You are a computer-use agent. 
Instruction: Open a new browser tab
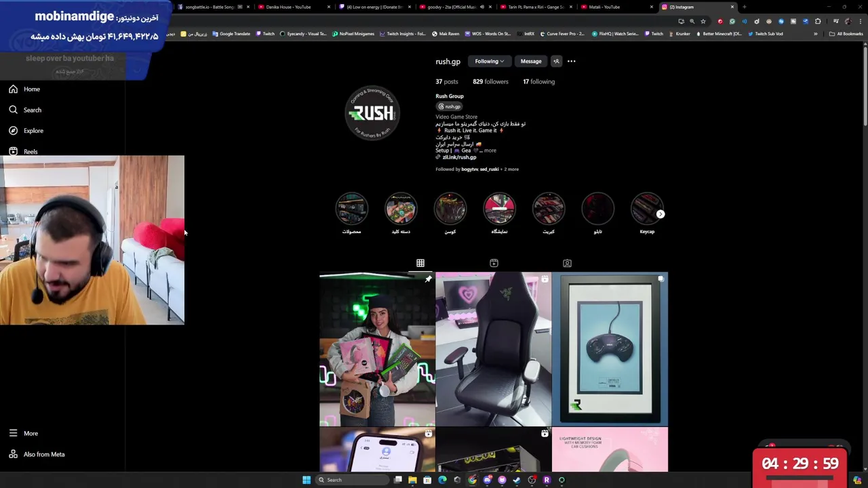tap(745, 7)
